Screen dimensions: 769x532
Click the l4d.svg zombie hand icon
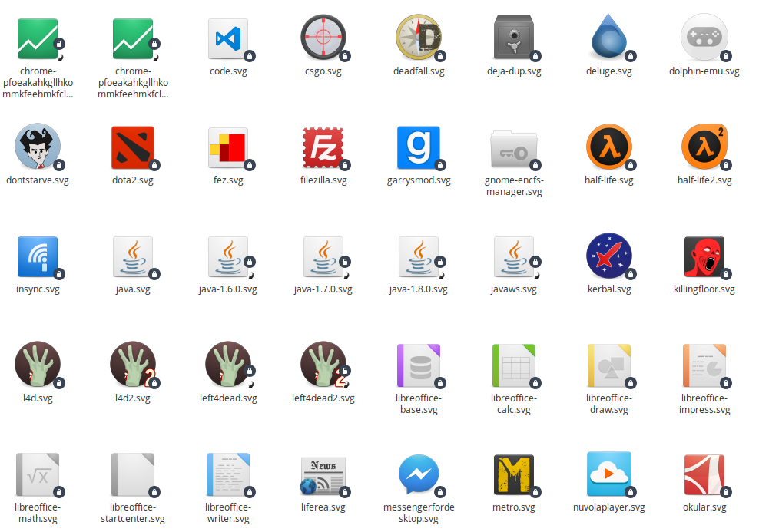click(x=38, y=365)
